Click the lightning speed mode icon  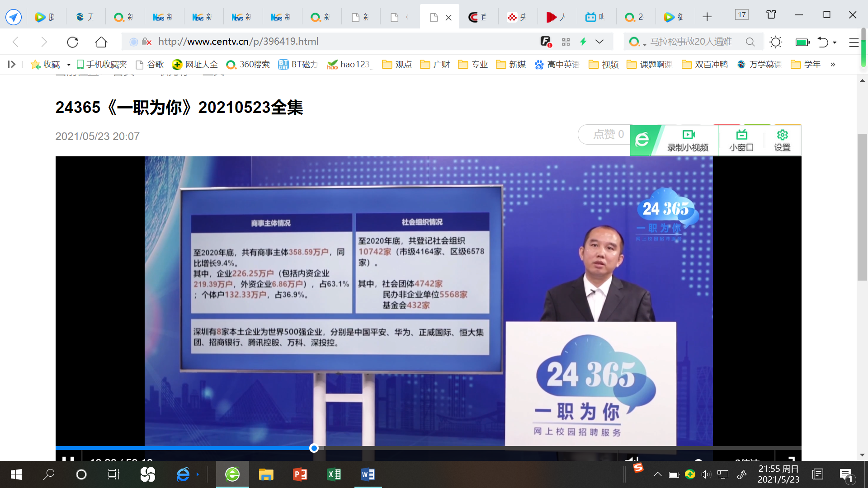[x=583, y=42]
